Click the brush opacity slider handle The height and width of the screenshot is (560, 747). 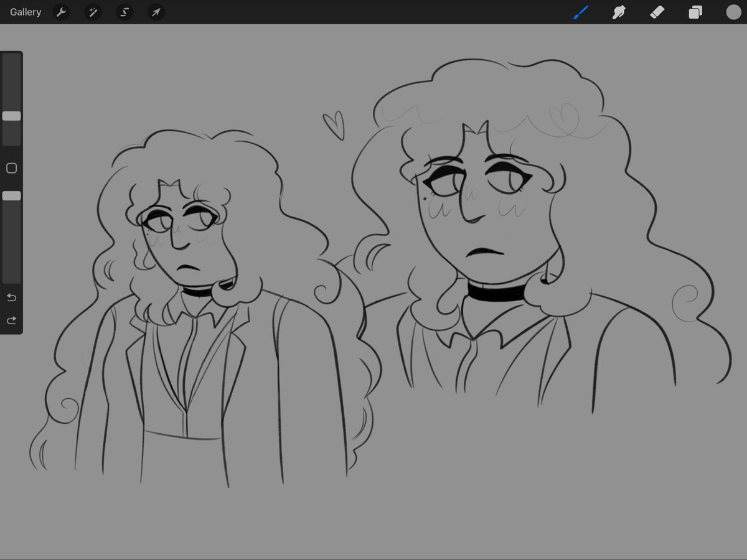tap(11, 195)
